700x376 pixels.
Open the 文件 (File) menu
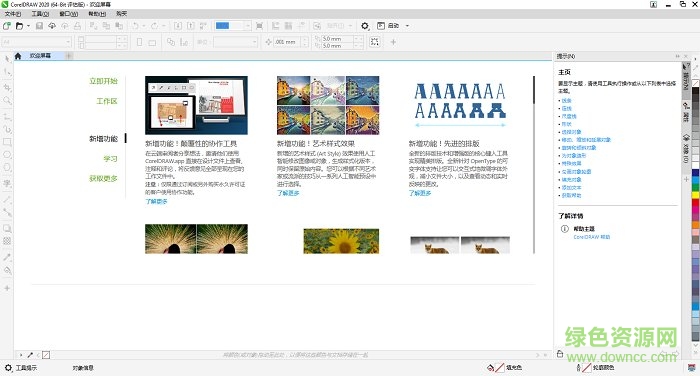12,14
